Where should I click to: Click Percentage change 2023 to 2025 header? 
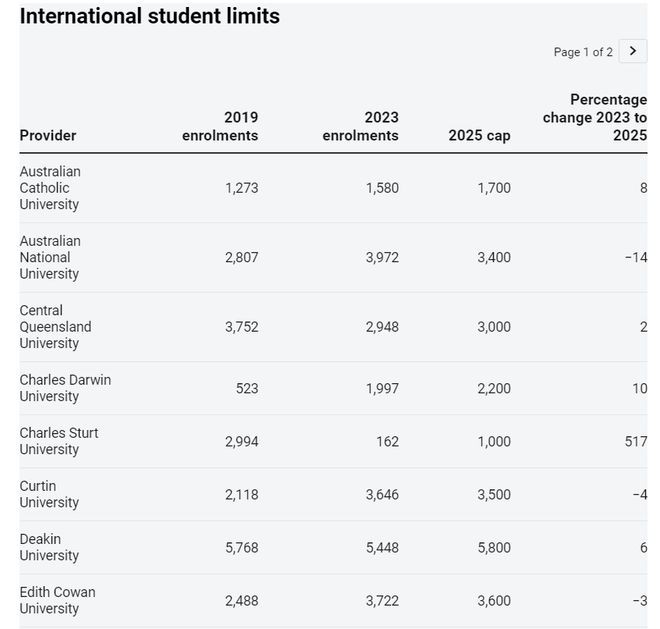[x=595, y=118]
